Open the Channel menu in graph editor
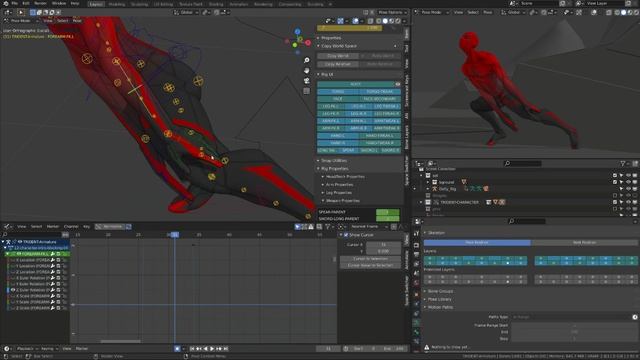This screenshot has height=360, width=640. (71, 227)
